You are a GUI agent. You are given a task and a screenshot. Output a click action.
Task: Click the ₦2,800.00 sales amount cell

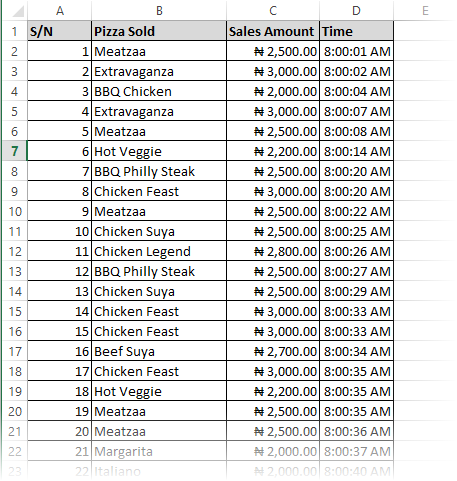coord(273,251)
